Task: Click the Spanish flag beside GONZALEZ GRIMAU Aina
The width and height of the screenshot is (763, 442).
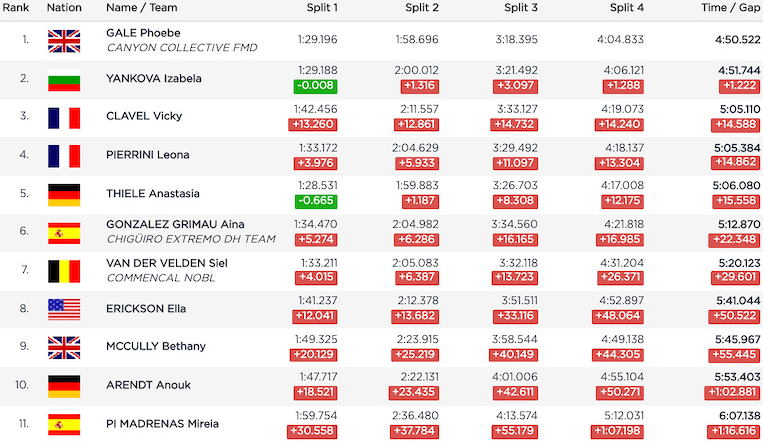Action: click(64, 232)
